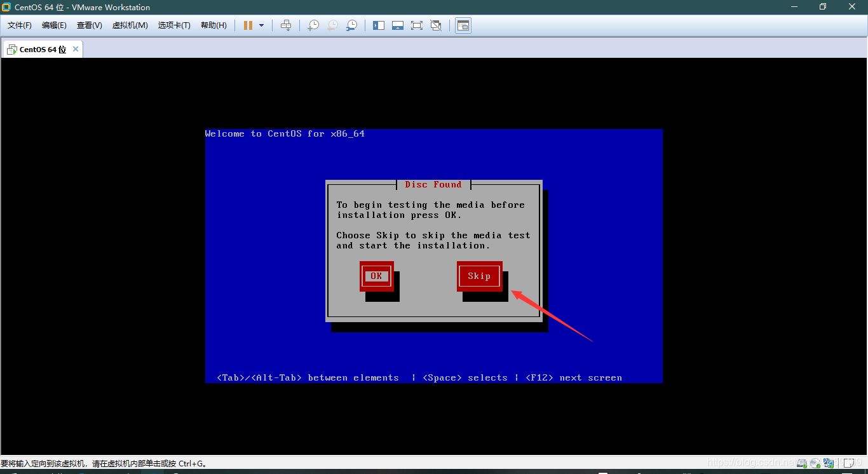Minimize the VMware Workstation window
Image resolution: width=868 pixels, height=474 pixels.
click(x=794, y=7)
